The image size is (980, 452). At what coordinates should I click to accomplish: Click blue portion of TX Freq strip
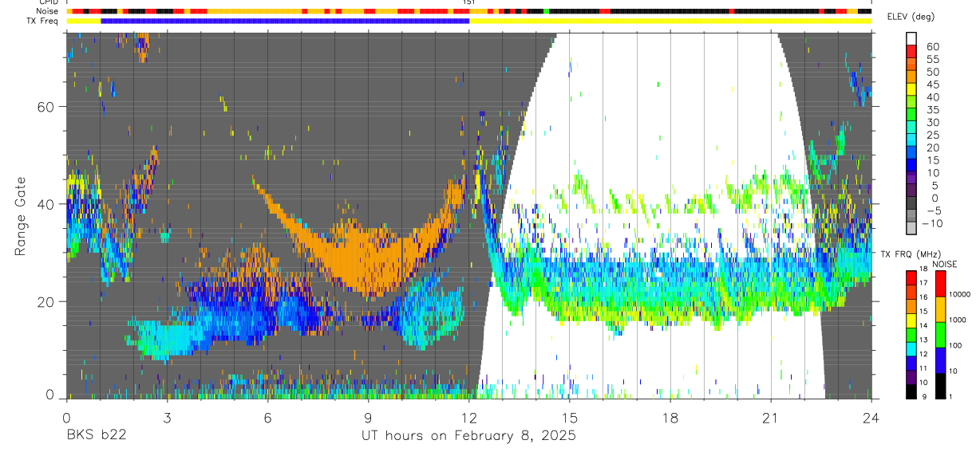(285, 21)
